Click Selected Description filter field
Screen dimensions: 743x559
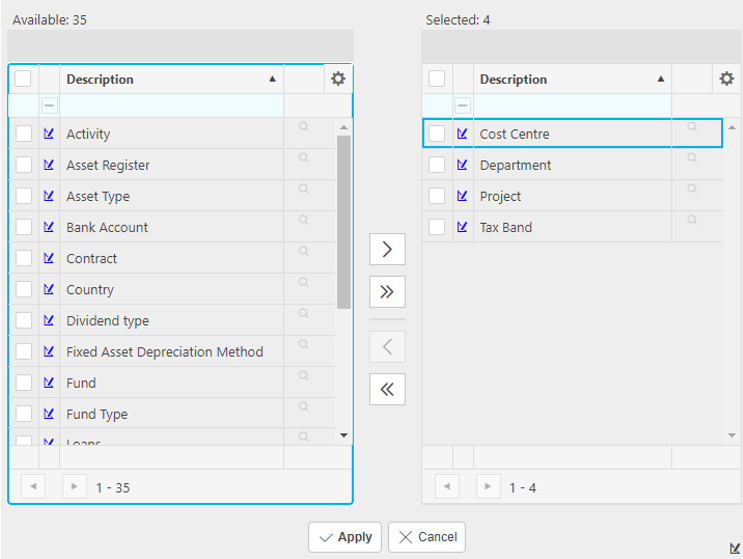tap(572, 105)
